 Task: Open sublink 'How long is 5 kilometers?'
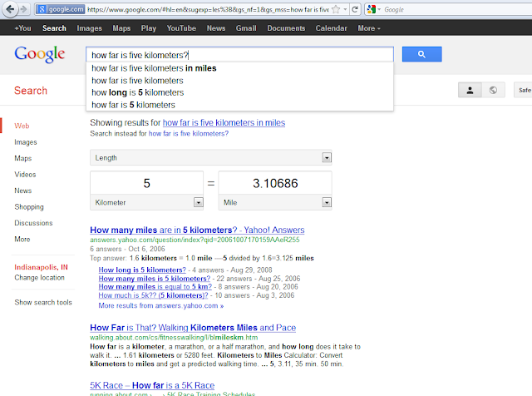tap(142, 270)
